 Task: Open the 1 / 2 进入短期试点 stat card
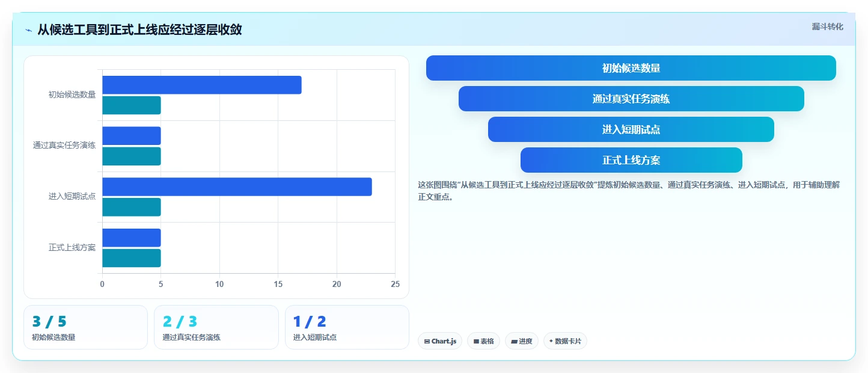tap(347, 327)
